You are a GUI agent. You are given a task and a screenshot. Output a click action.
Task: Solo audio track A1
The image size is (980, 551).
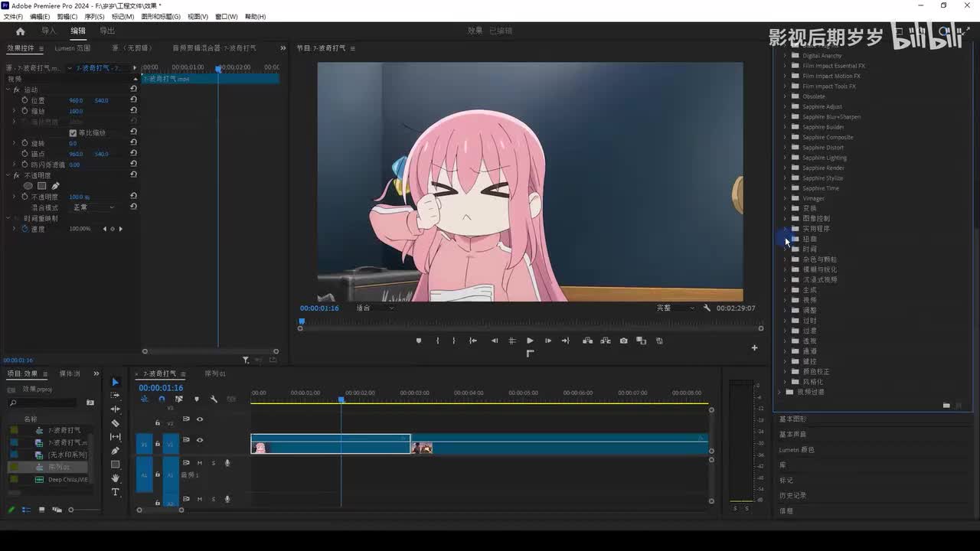pos(214,463)
